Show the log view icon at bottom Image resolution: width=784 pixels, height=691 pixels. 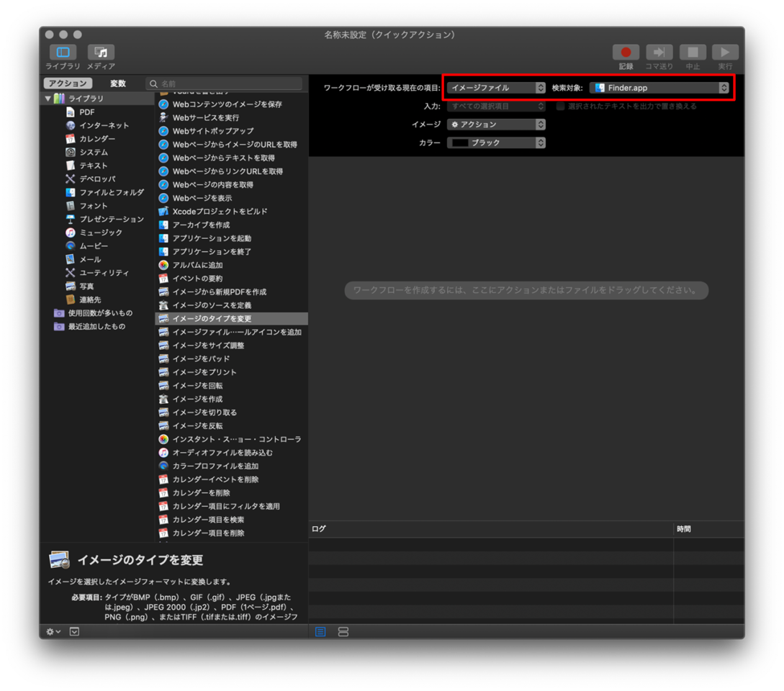(320, 632)
